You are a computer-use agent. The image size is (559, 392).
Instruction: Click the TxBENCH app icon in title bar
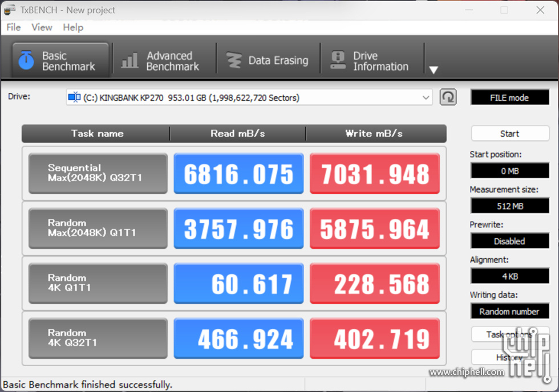[x=10, y=10]
